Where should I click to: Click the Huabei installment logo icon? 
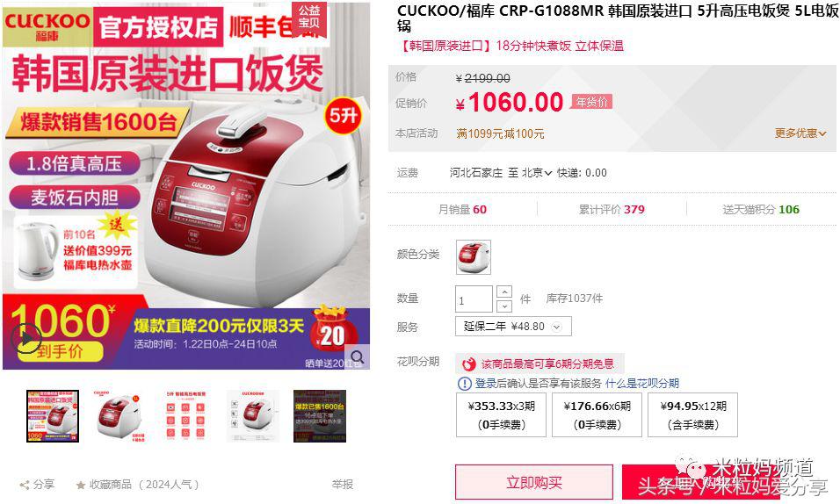coord(468,364)
